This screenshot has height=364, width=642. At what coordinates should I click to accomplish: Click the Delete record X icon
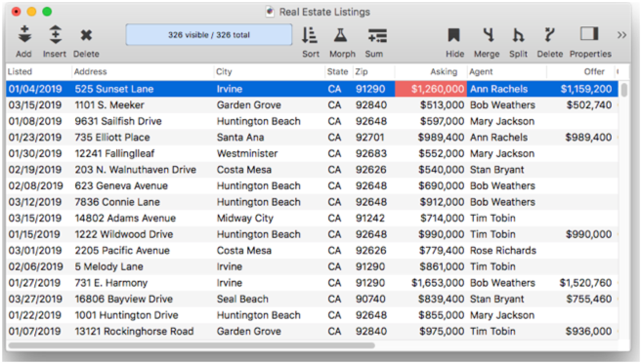tap(86, 35)
